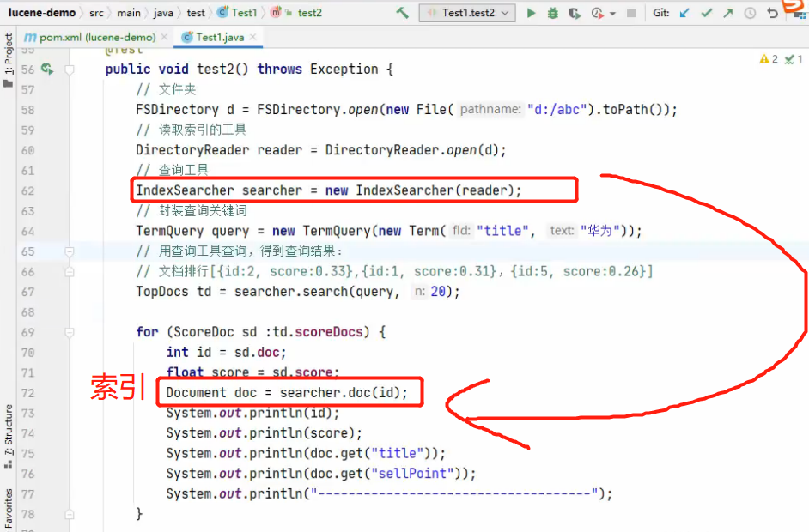Open the Structure tool window

[x=9, y=436]
